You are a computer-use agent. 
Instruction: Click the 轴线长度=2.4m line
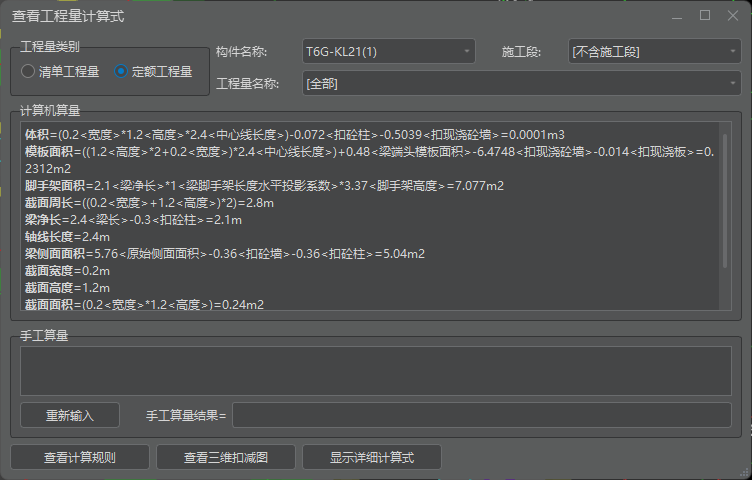click(x=67, y=237)
